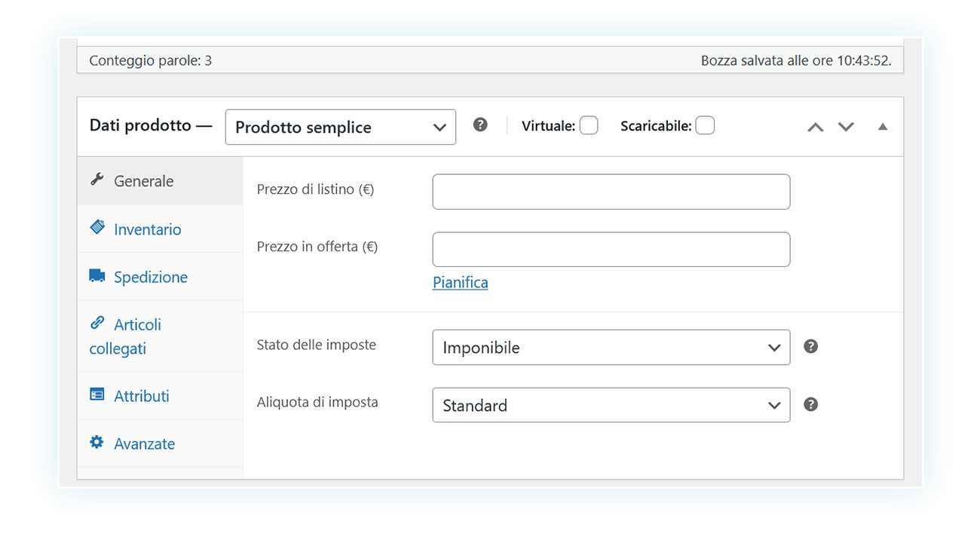This screenshot has width=980, height=534.
Task: Click the Avanzate gear icon
Action: (x=97, y=442)
